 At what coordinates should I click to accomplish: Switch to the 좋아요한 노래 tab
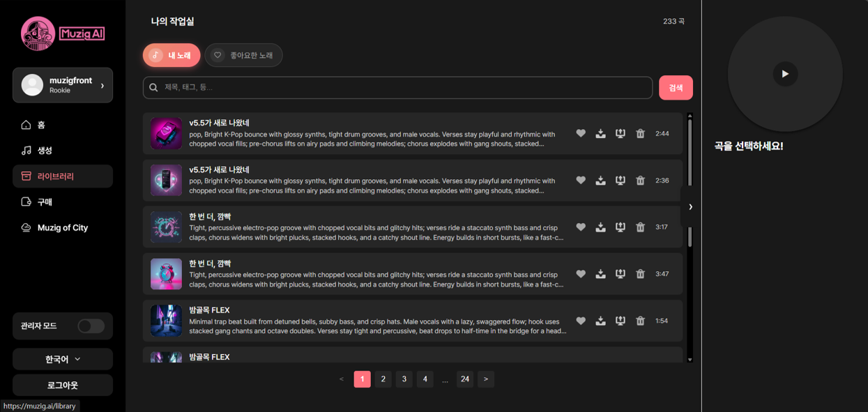pyautogui.click(x=243, y=55)
